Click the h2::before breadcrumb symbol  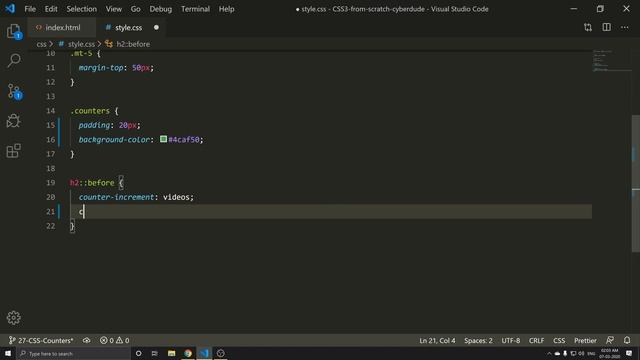coord(133,44)
